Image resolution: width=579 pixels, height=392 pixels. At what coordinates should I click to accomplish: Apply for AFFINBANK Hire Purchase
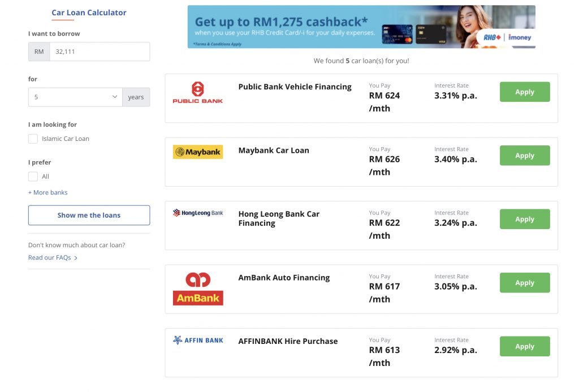524,346
